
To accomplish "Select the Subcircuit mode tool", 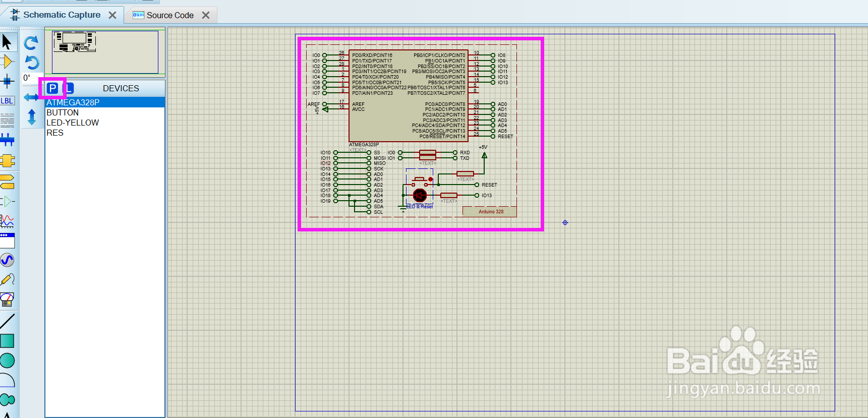I will (7, 161).
